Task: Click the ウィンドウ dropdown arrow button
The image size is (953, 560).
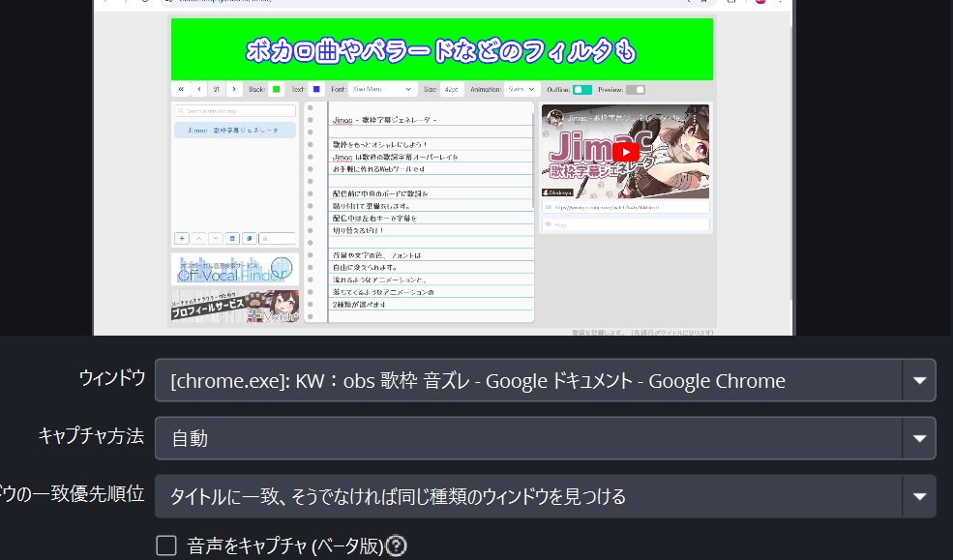Action: pos(919,380)
